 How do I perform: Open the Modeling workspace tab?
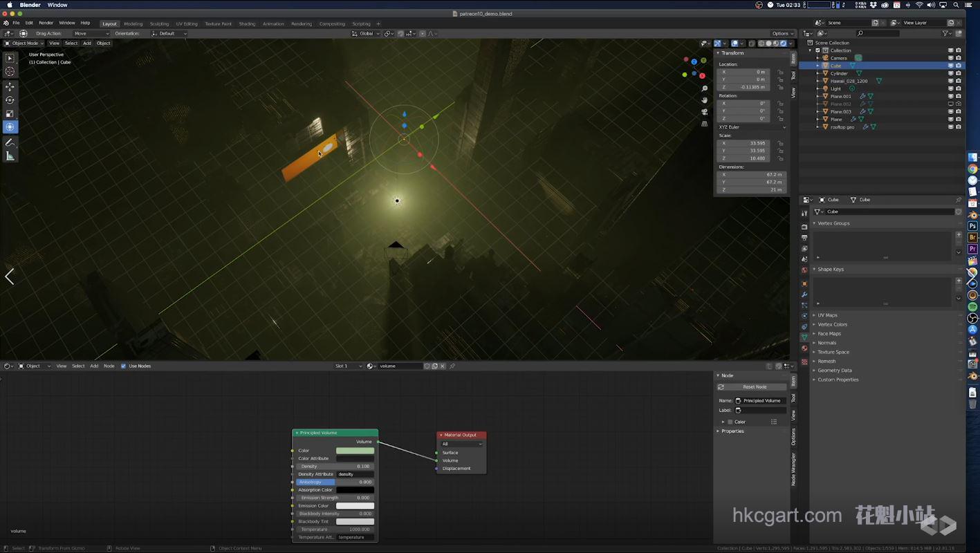[x=133, y=24]
